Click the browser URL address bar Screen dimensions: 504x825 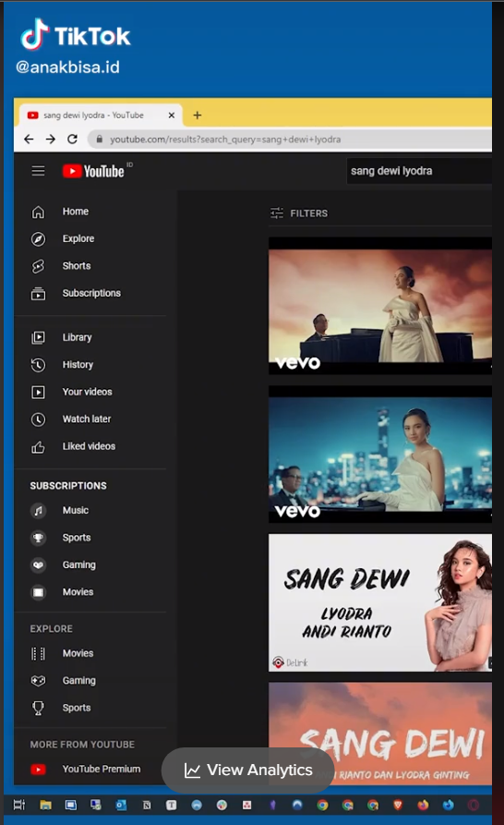(289, 140)
